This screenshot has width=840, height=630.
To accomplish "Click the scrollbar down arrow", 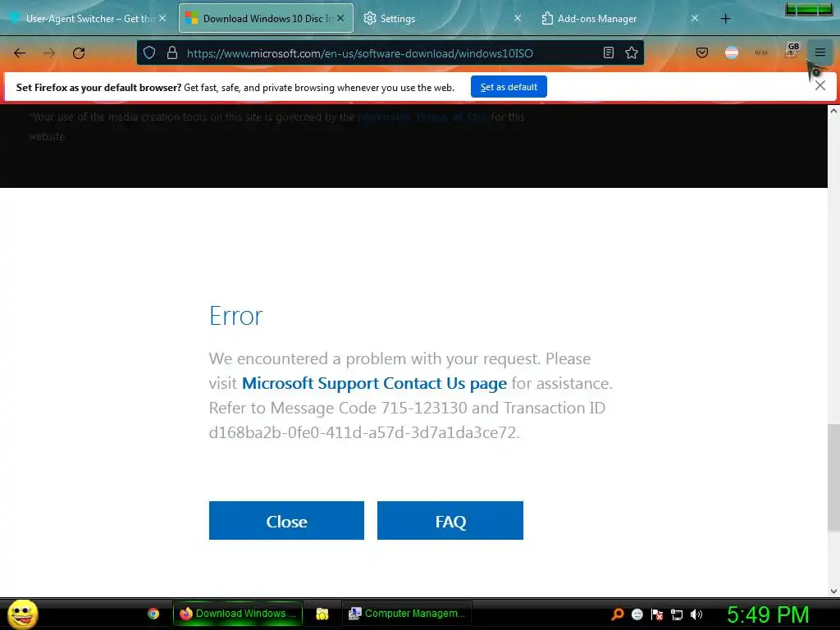I will [x=833, y=591].
